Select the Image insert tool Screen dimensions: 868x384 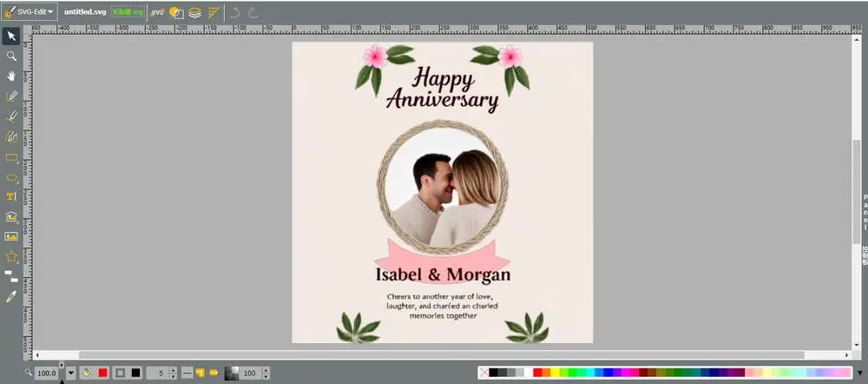pos(11,236)
